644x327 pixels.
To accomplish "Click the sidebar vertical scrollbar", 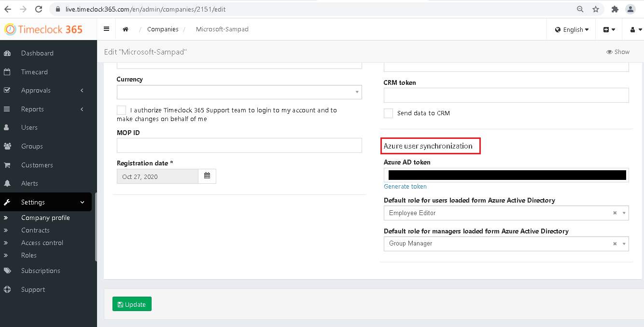I will tap(96, 227).
